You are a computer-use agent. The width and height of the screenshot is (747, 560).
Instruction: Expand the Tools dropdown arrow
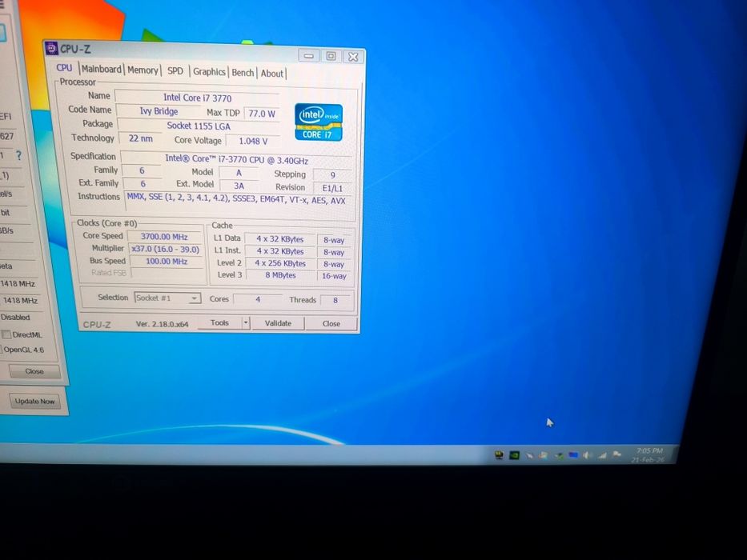tap(245, 323)
